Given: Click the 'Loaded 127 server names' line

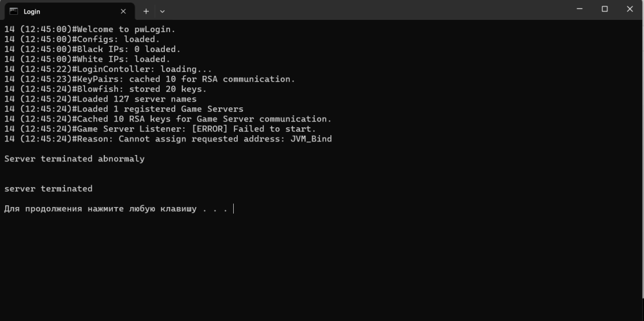Looking at the screenshot, I should [100, 99].
